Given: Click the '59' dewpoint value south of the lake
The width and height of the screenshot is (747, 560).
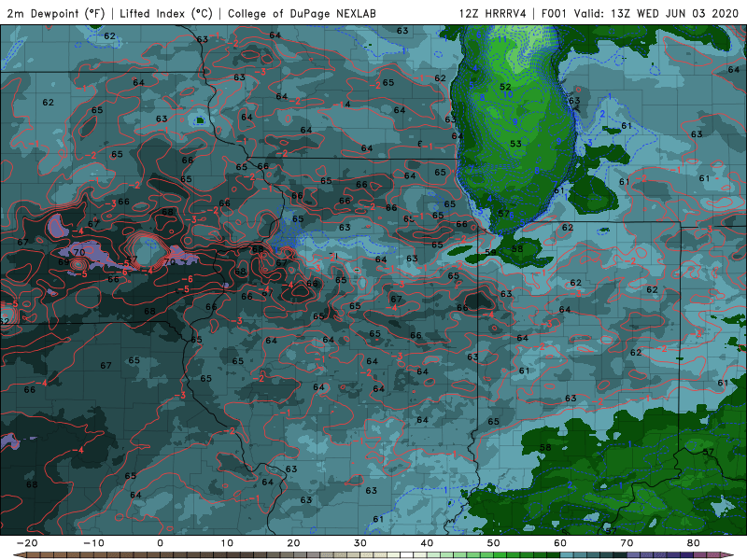Looking at the screenshot, I should (x=490, y=252).
